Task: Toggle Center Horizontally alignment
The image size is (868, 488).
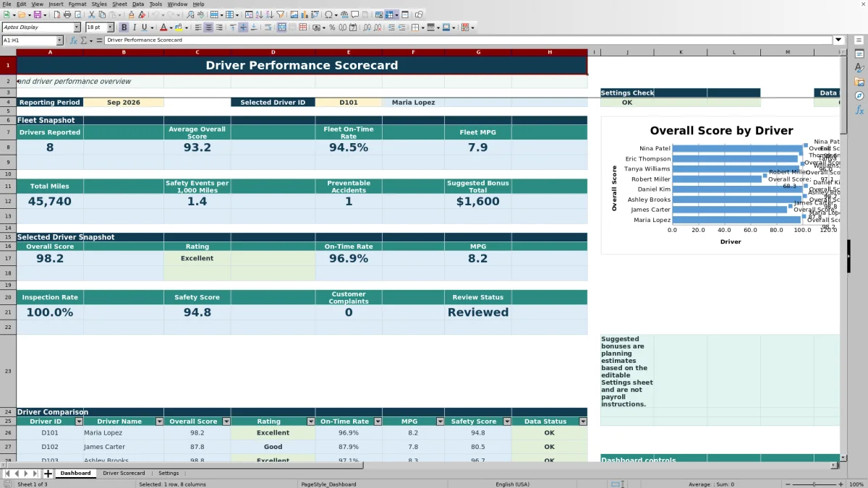Action: click(x=208, y=27)
